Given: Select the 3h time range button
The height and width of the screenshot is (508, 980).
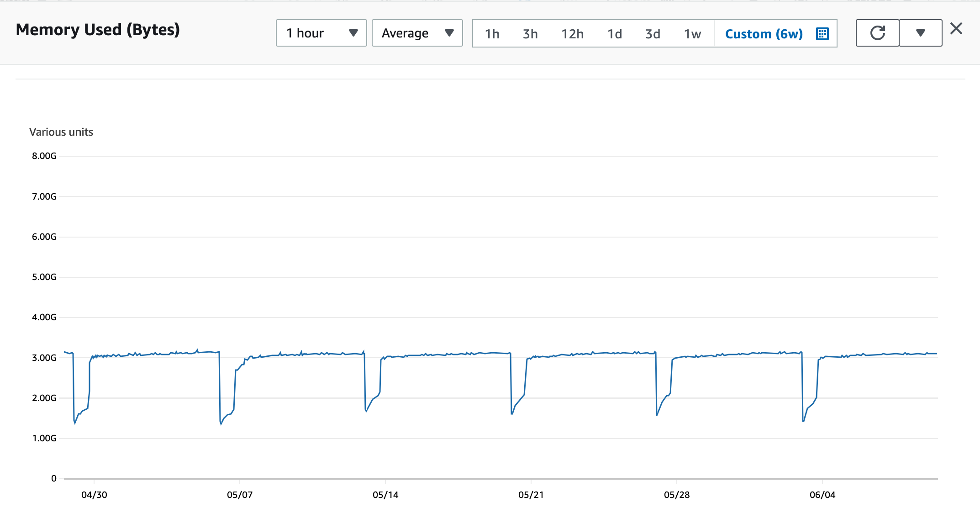Looking at the screenshot, I should point(530,33).
